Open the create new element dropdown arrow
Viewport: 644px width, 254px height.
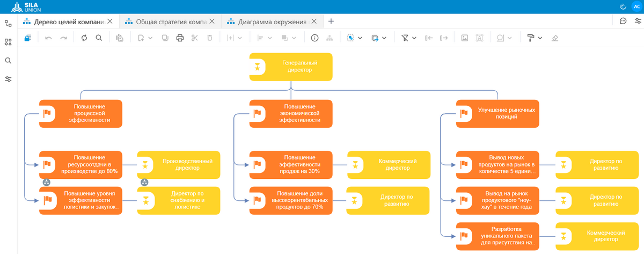tap(151, 38)
